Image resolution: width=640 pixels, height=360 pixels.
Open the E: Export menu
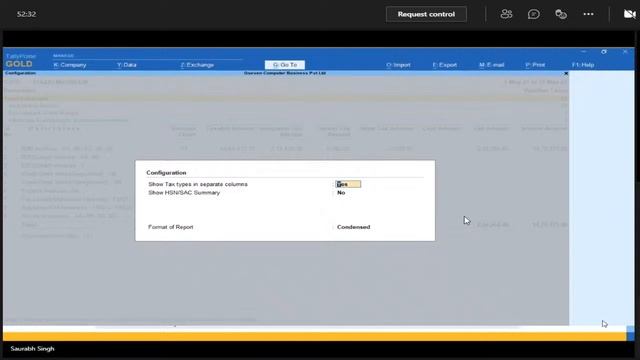pyautogui.click(x=444, y=65)
